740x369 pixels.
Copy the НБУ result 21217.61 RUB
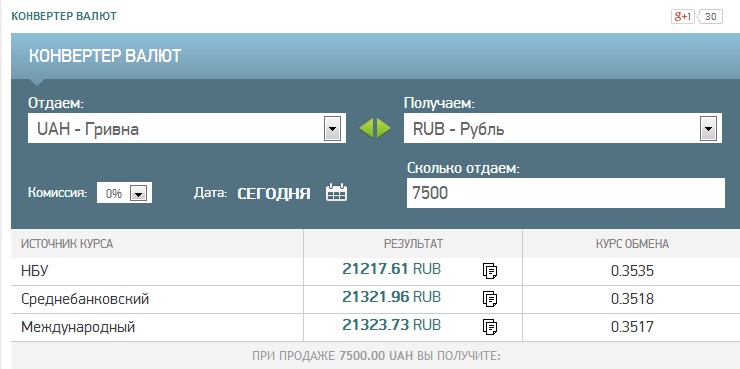[490, 271]
